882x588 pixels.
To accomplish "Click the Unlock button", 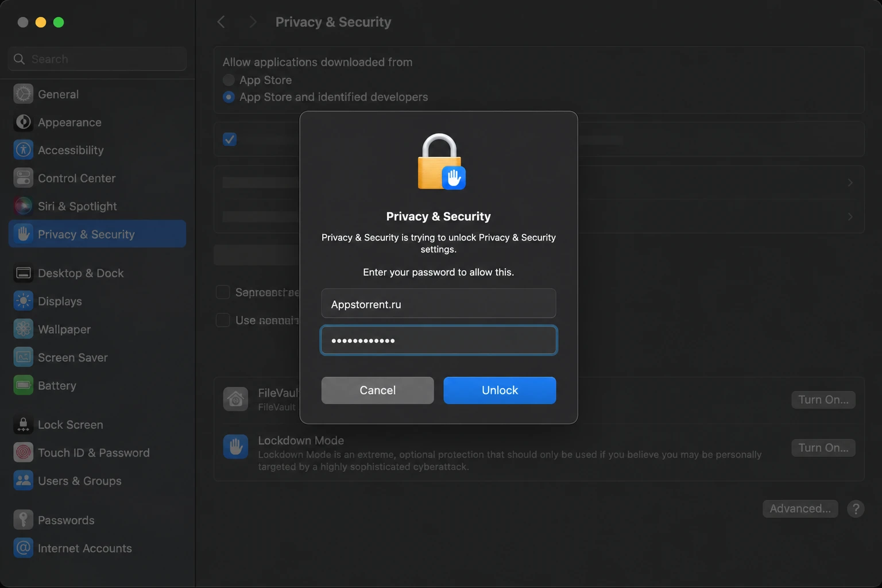I will [x=500, y=390].
